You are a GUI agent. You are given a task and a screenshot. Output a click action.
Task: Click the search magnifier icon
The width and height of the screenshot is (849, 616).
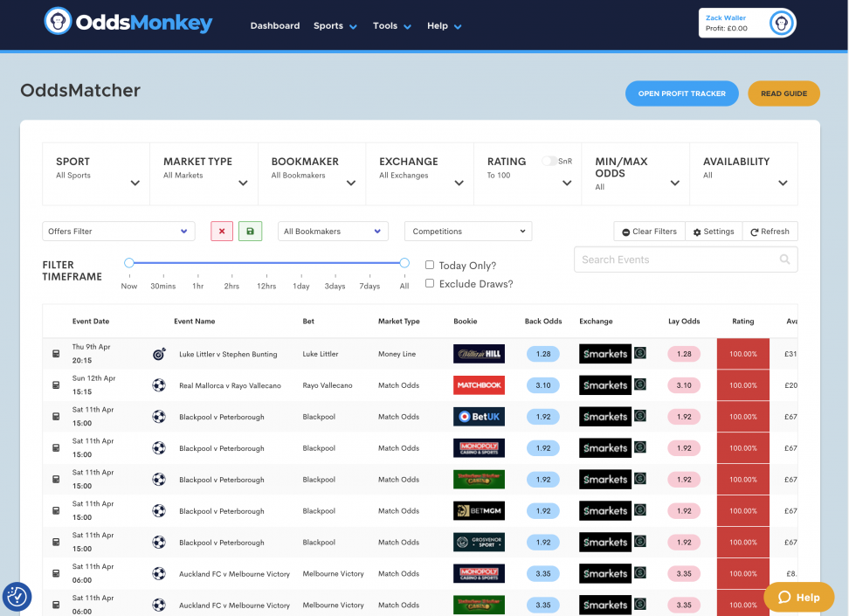pos(784,260)
